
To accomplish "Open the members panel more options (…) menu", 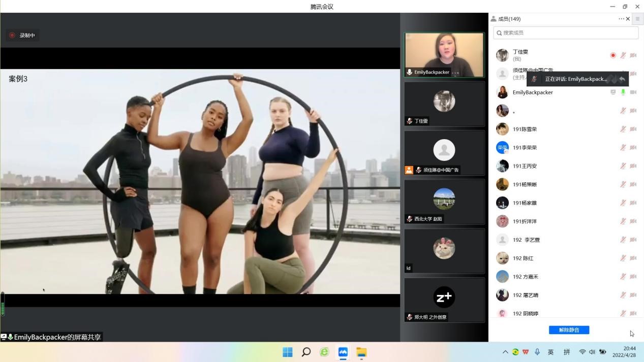I will 621,19.
